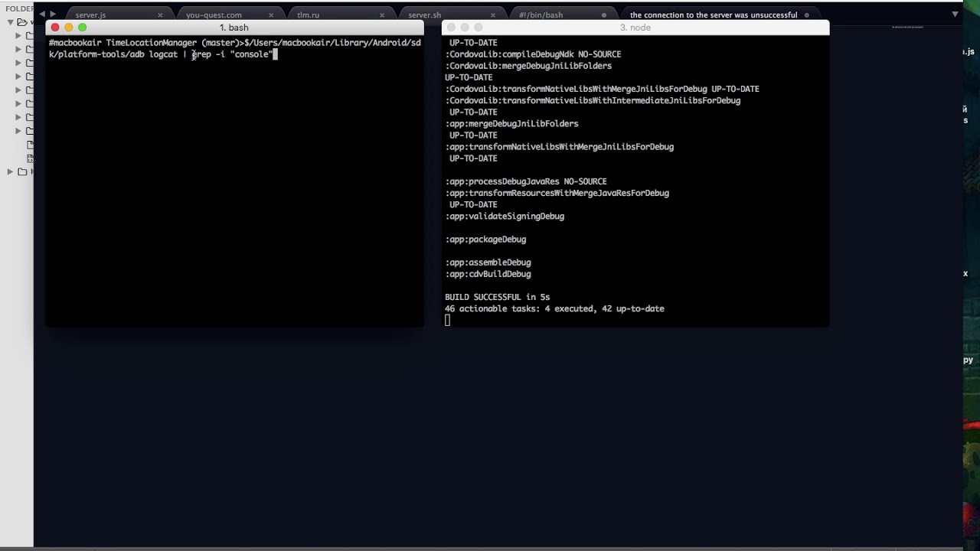Open the tab list dropdown arrow
Viewport: 980px width, 551px height.
[x=955, y=15]
